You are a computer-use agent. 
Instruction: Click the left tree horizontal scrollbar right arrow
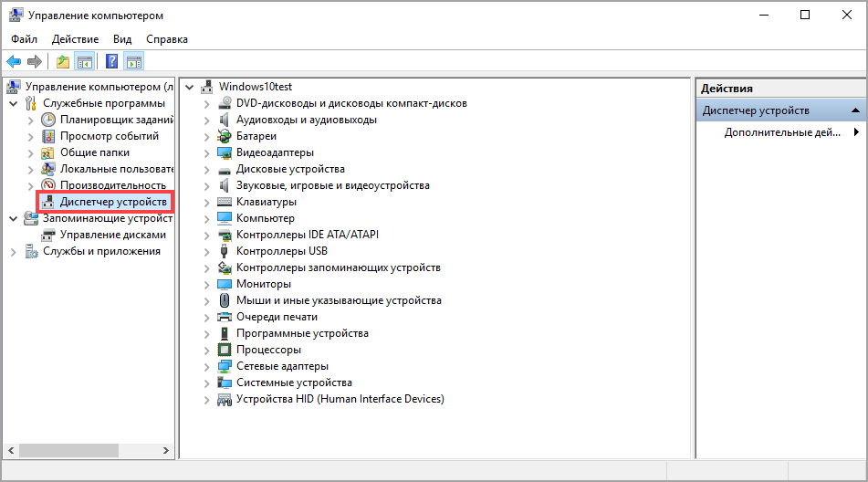(x=166, y=451)
